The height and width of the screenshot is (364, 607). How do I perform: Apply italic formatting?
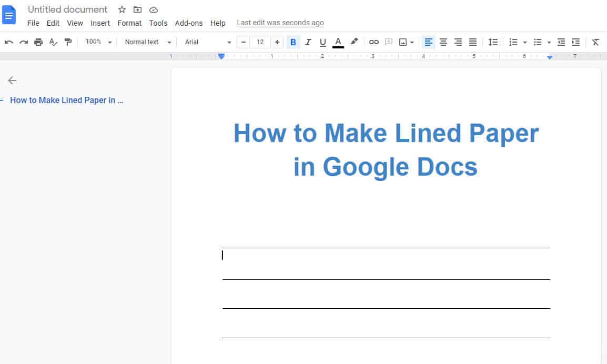(x=308, y=42)
